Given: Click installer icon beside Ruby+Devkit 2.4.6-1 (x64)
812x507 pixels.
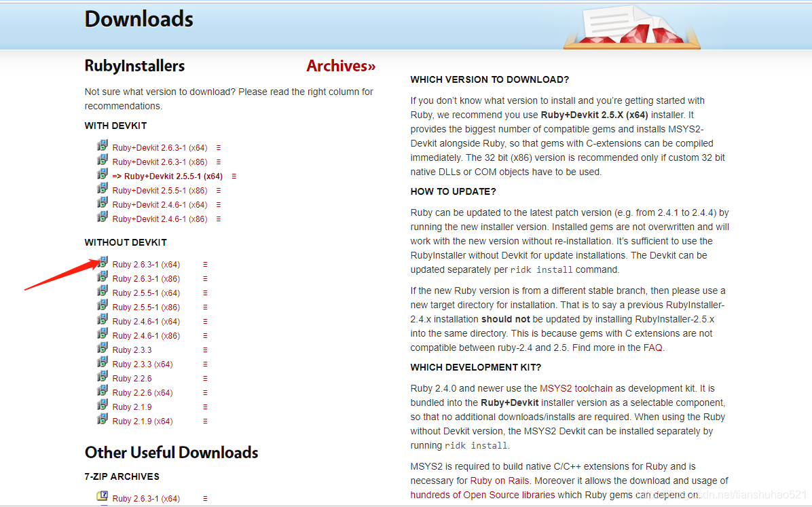Looking at the screenshot, I should point(103,202).
